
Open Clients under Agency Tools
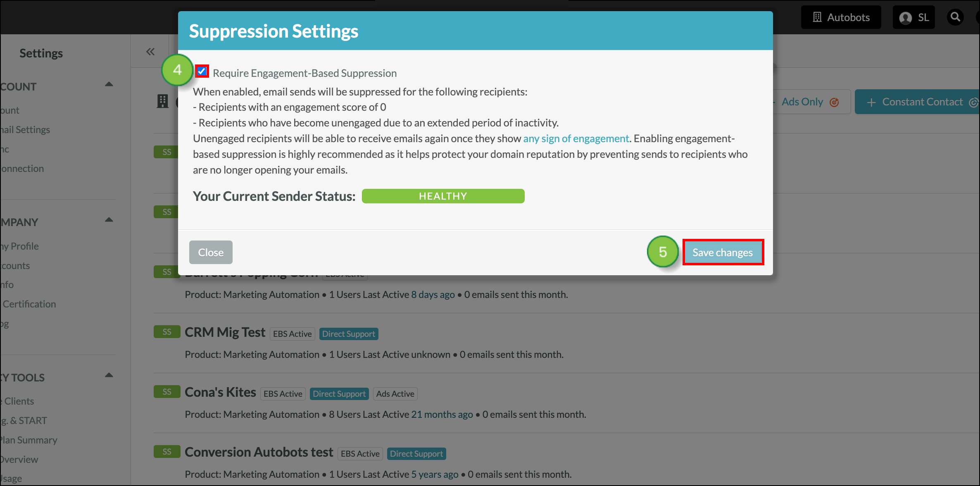coord(17,401)
